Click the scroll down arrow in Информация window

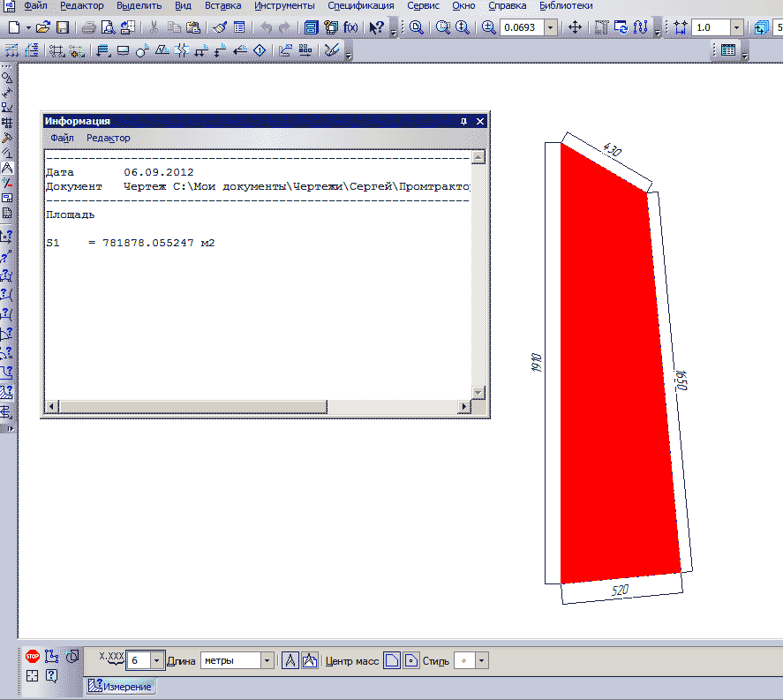pyautogui.click(x=478, y=393)
